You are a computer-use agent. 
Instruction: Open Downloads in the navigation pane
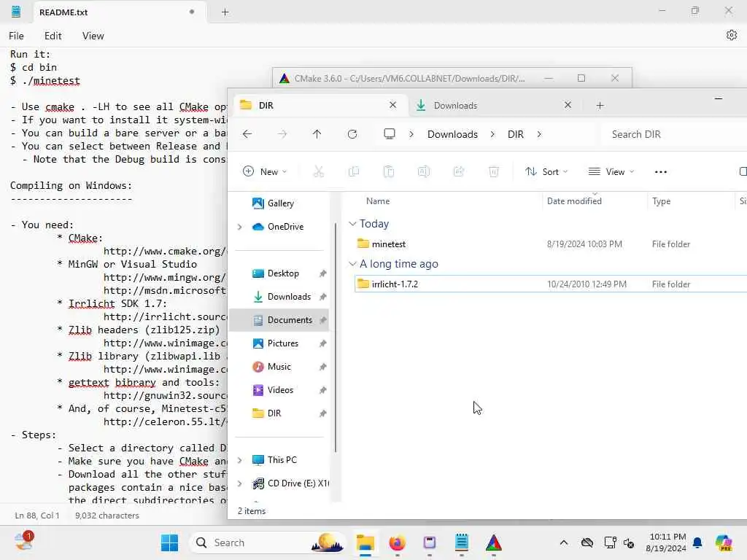(x=289, y=297)
